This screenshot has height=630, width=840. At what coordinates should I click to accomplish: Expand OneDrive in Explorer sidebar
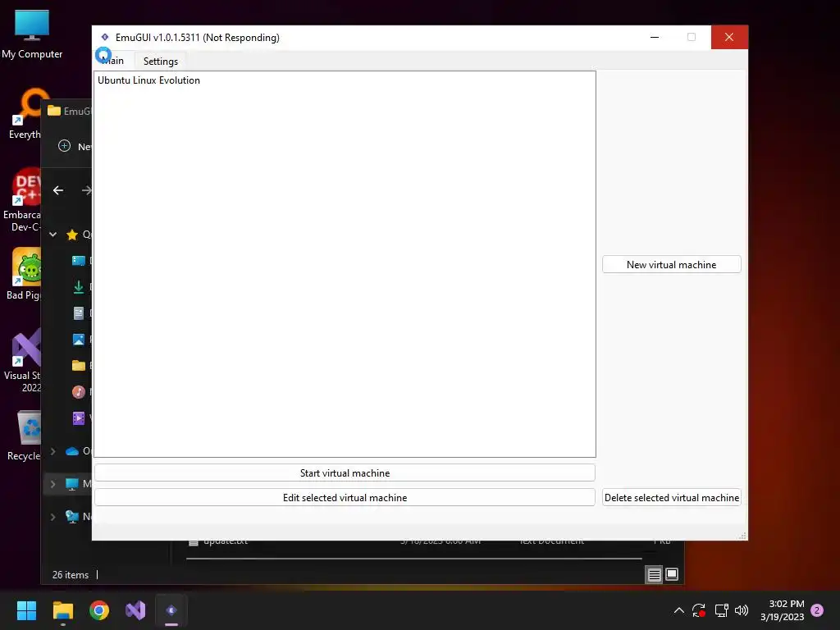pyautogui.click(x=53, y=451)
